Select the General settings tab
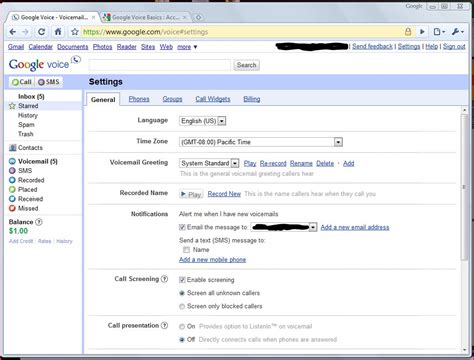Screen dimensions: 474x360 (103, 100)
